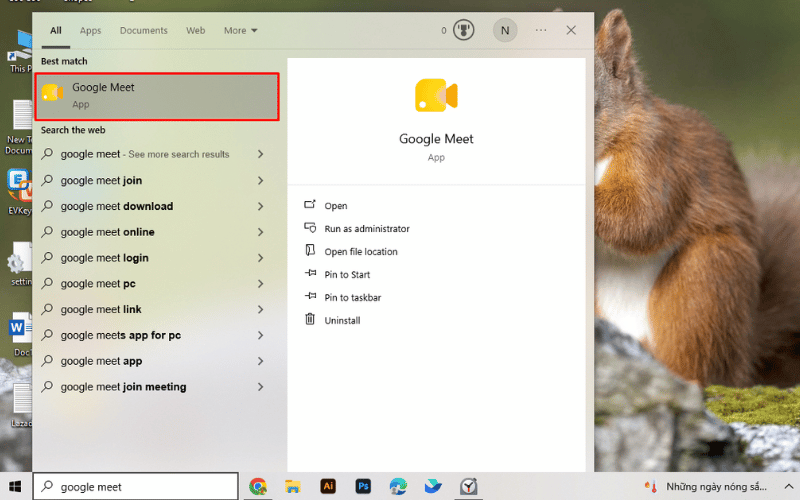
Task: Click the Windows Start button
Action: pyautogui.click(x=15, y=486)
